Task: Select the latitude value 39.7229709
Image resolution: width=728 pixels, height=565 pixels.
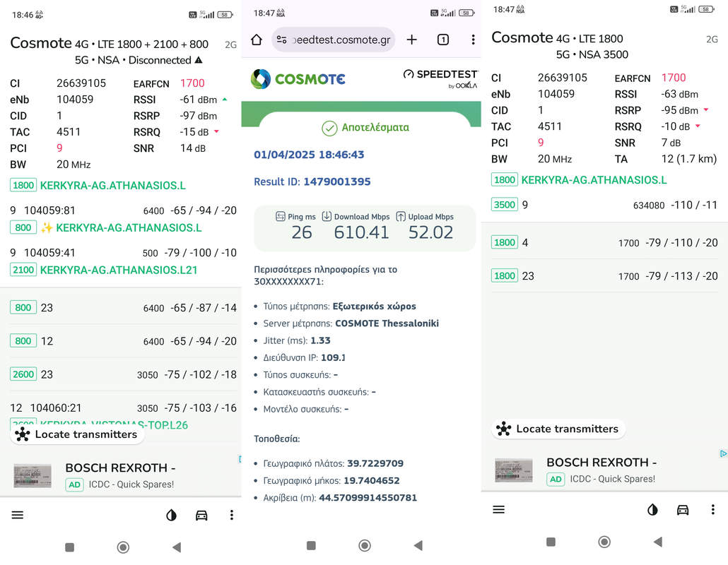Action: coord(375,463)
